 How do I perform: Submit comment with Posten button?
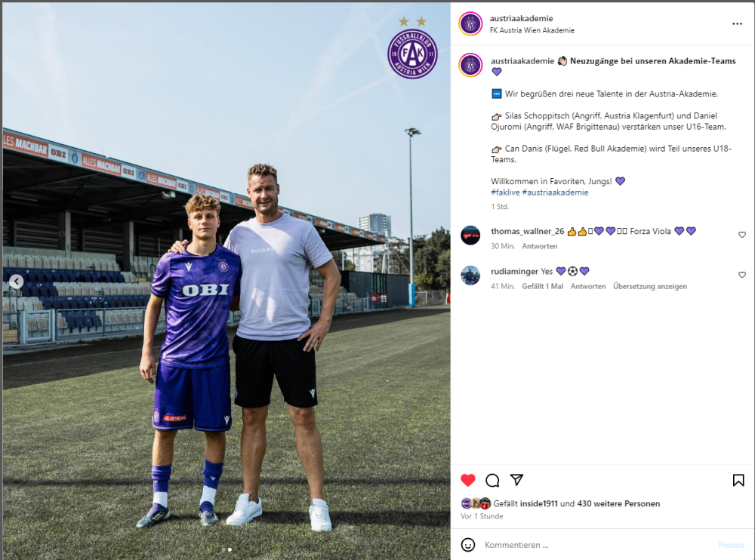(731, 545)
